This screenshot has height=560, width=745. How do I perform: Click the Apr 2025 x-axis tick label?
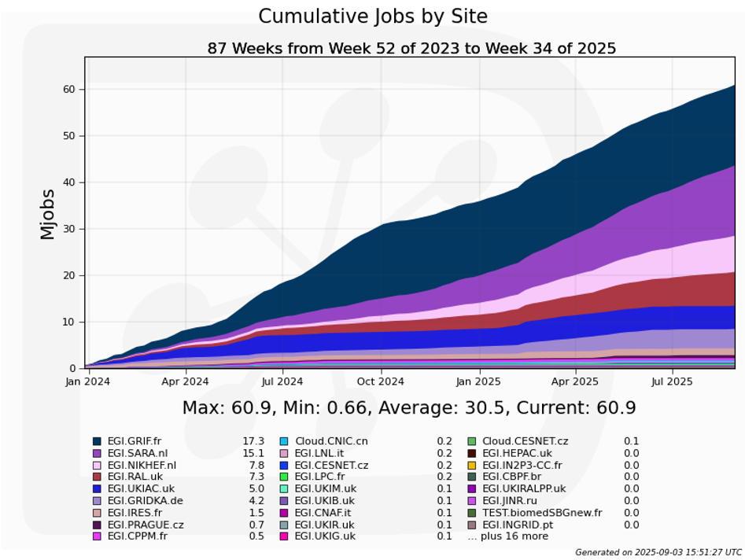(x=574, y=381)
